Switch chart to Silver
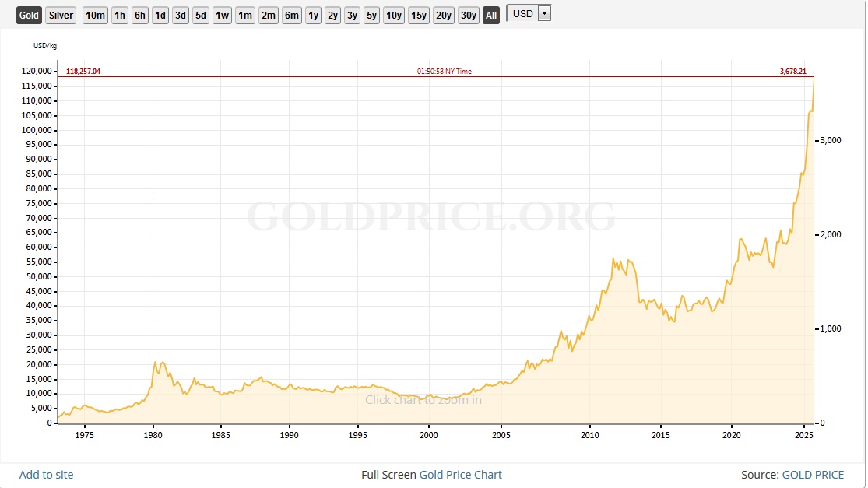 (61, 16)
